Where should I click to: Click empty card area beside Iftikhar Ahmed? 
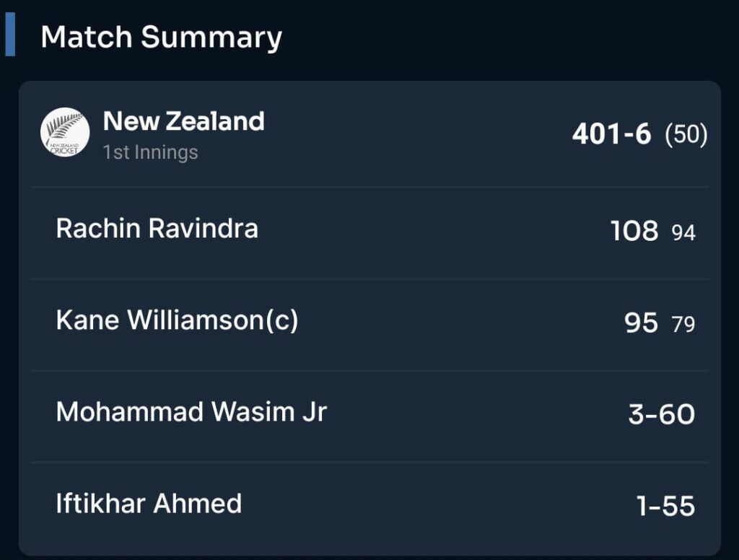pos(438,504)
